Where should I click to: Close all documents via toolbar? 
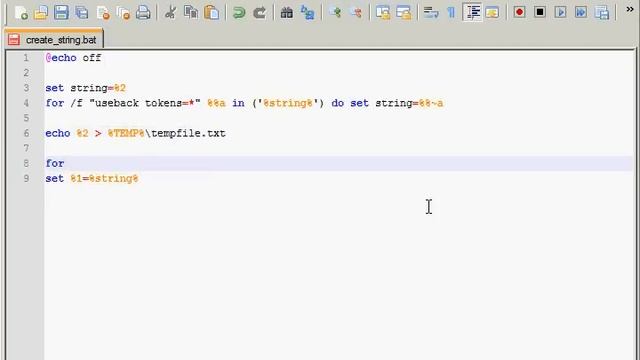coord(123,13)
